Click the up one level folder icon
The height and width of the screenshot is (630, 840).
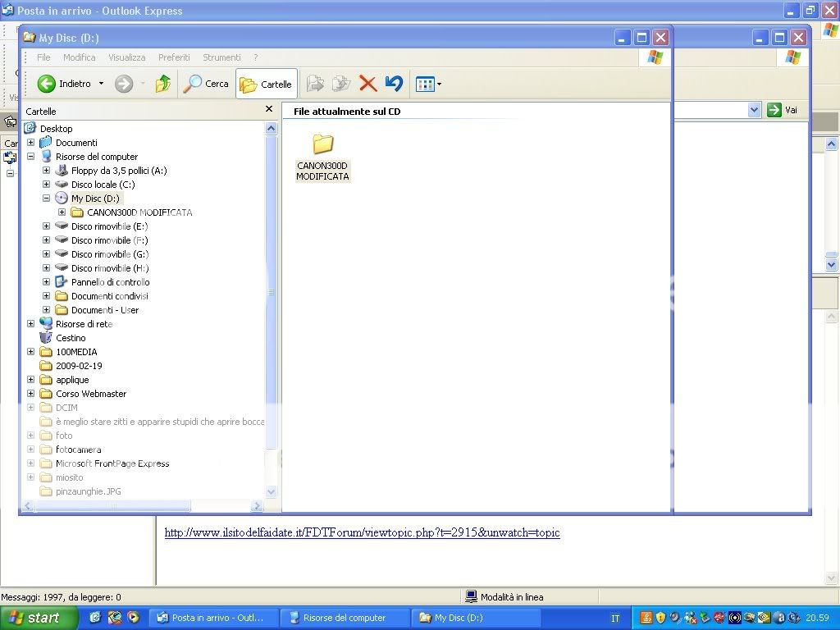(163, 84)
